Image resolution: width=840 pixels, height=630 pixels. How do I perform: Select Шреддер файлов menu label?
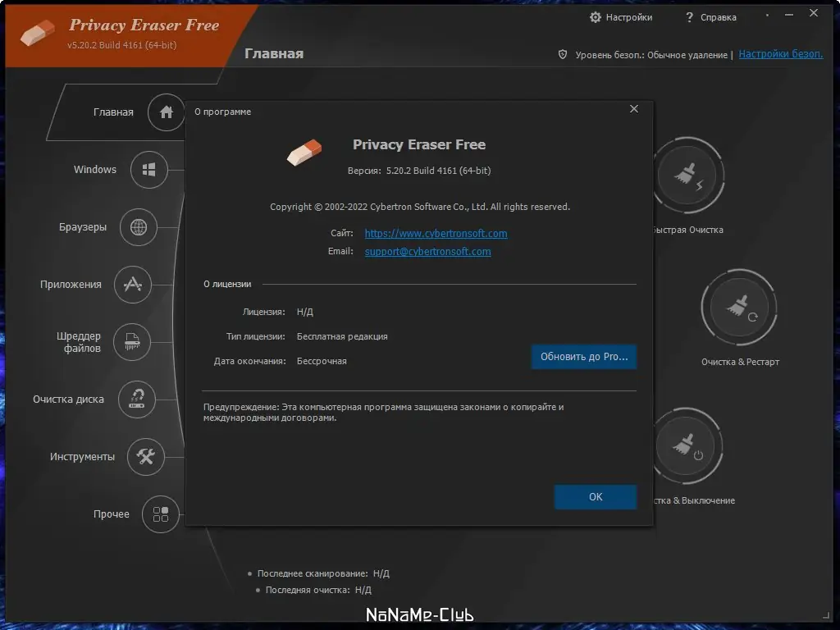79,342
